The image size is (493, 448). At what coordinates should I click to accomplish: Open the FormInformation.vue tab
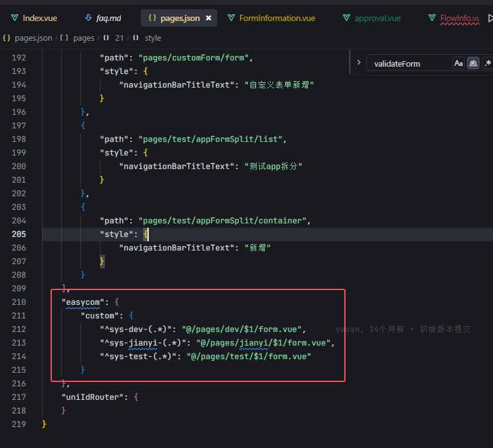(276, 18)
